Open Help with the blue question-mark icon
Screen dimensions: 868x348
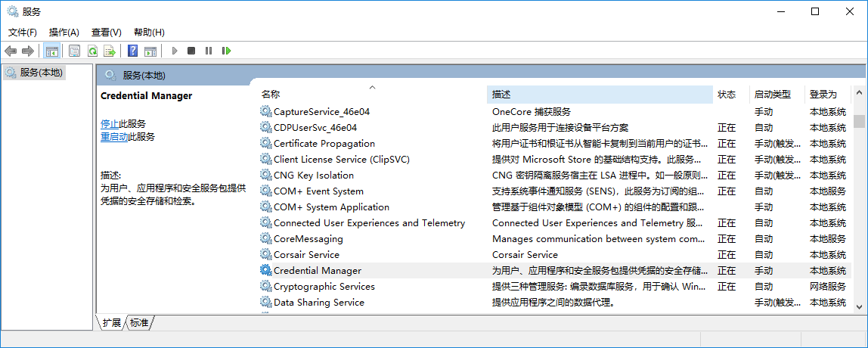(133, 51)
